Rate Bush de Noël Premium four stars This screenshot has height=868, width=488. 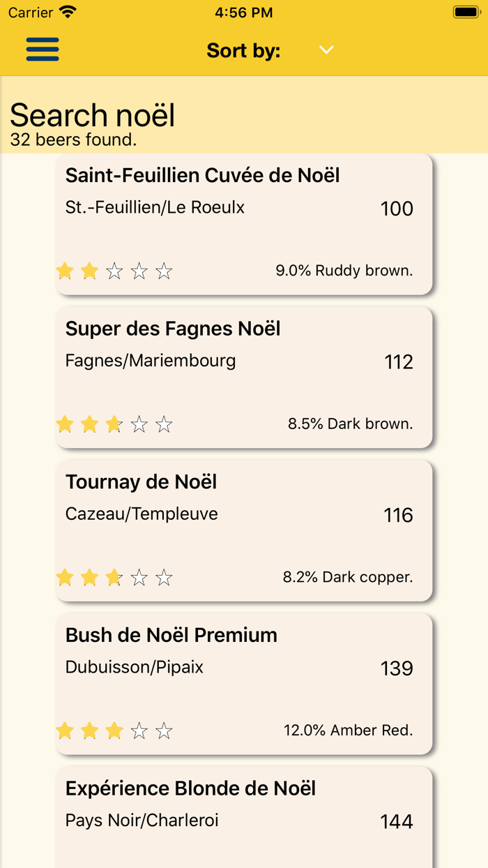(x=139, y=731)
